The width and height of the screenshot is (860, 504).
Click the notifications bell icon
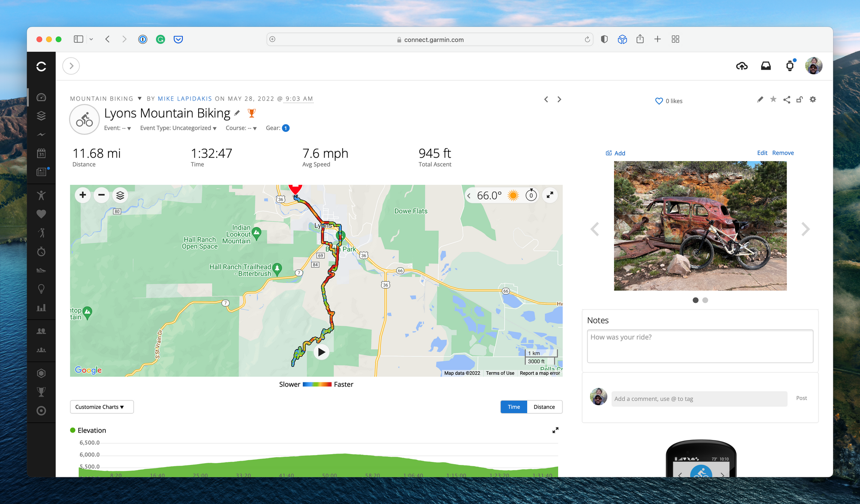pyautogui.click(x=790, y=65)
